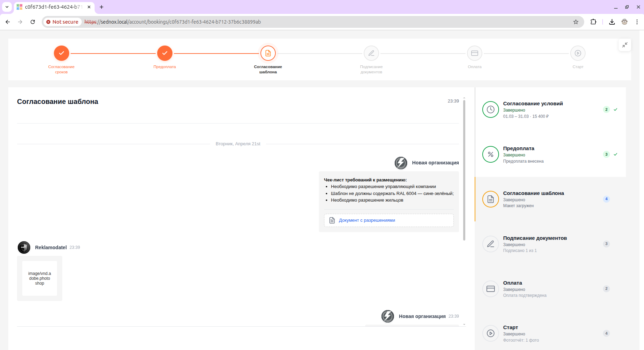Click the badge 4 next to sidebar 'Согласование шаблона'
The height and width of the screenshot is (350, 644).
606,199
